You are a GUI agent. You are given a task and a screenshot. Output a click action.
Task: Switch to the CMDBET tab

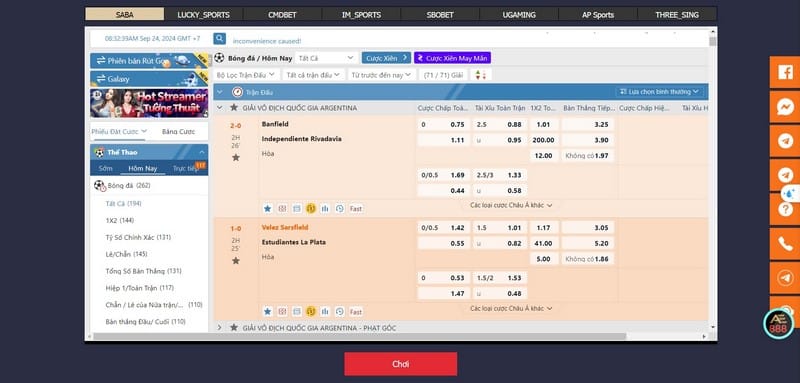282,14
